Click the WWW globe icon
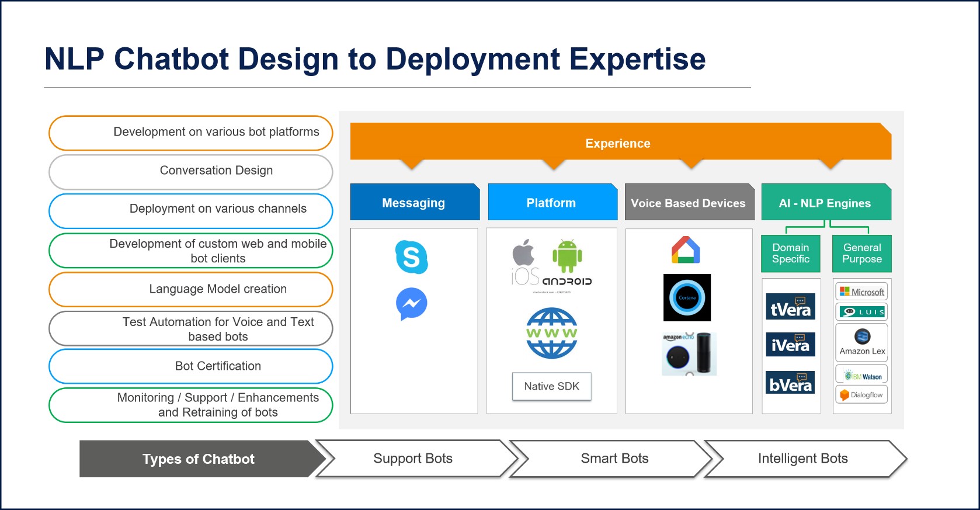The image size is (980, 510). coord(552,333)
